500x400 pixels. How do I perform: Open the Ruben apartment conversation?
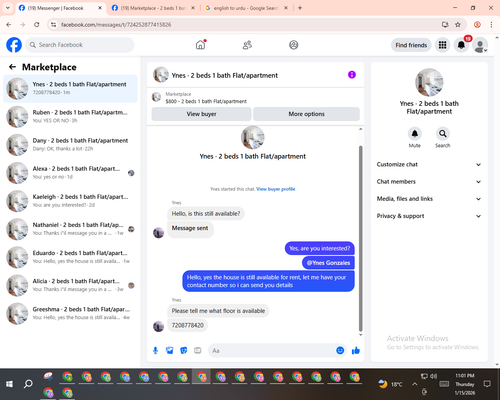(x=70, y=116)
